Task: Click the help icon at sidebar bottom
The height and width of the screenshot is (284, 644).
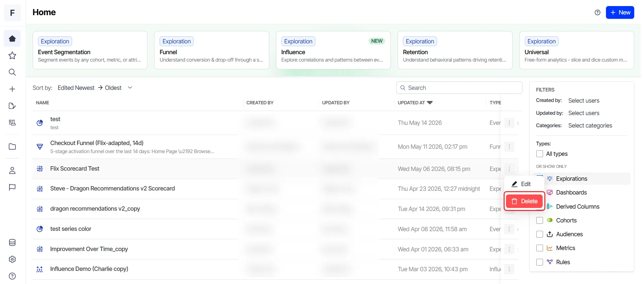Action: tap(12, 276)
